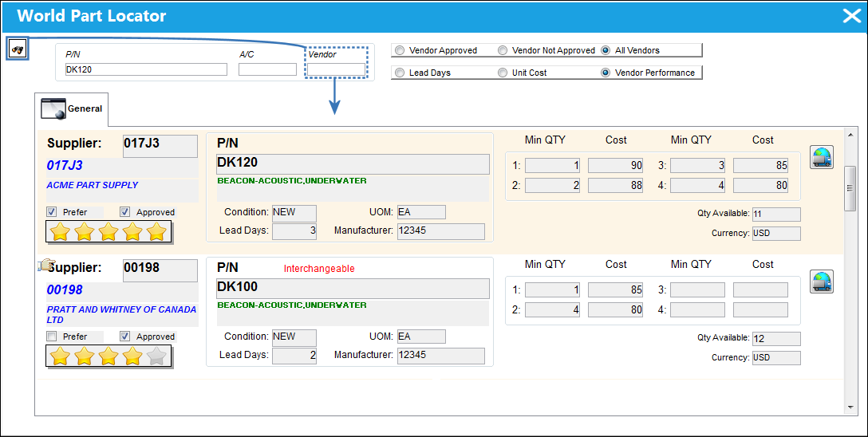
Task: Click Lead Days field showing 3
Action: click(294, 231)
